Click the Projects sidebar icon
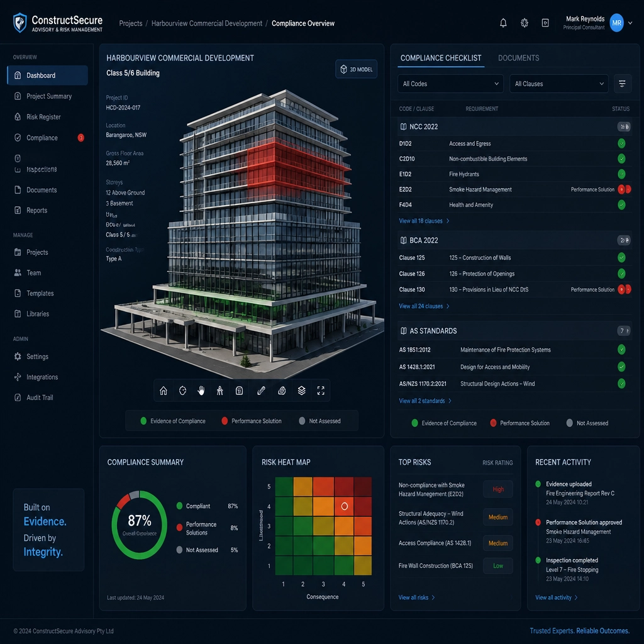 (18, 252)
